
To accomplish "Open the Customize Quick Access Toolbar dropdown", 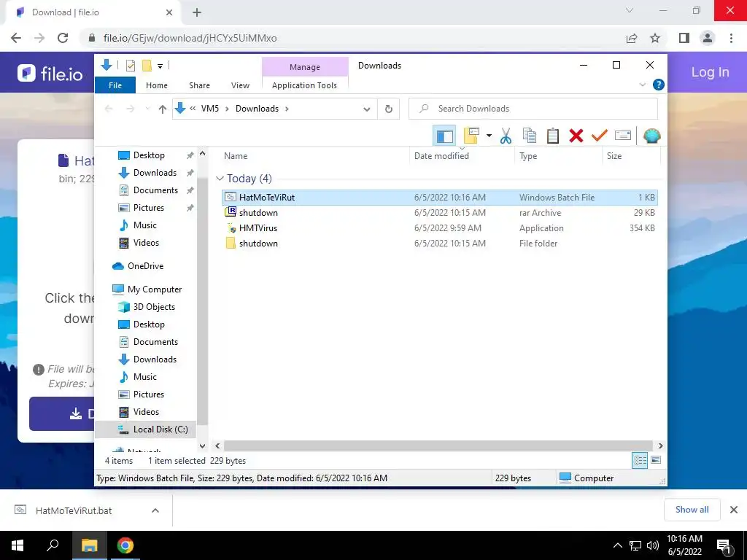I will 160,66.
